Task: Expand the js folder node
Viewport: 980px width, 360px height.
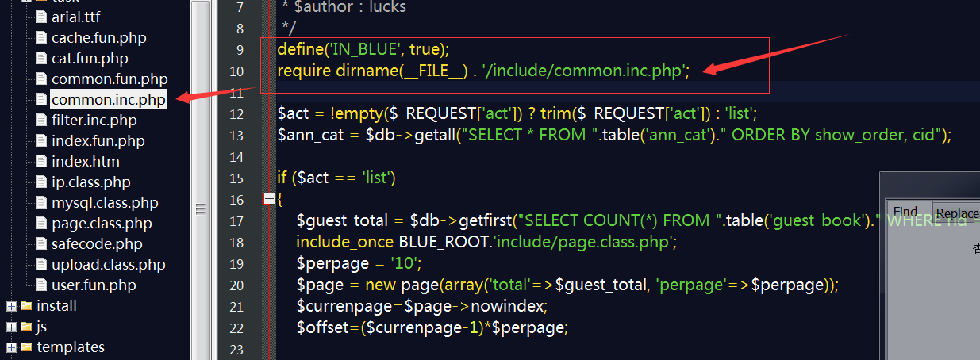Action: (11, 326)
